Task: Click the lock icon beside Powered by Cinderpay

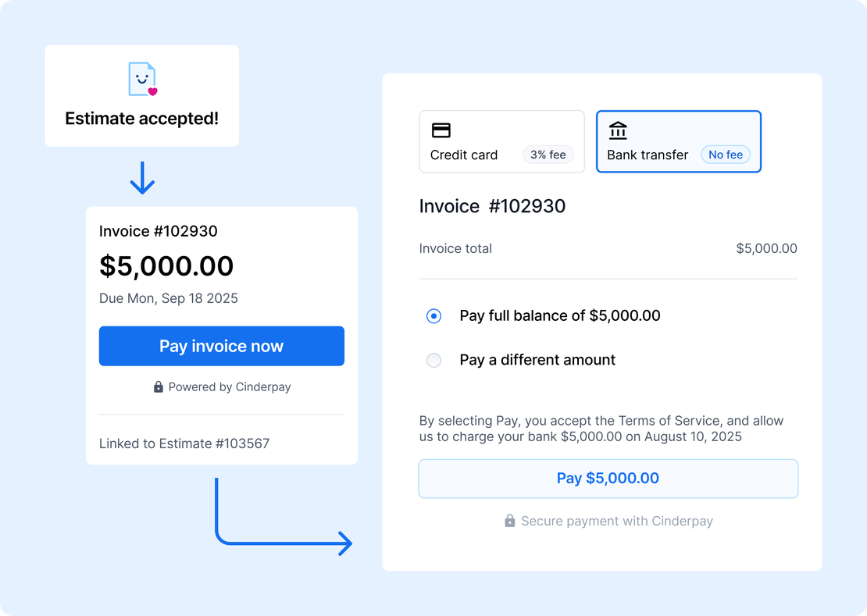Action: point(159,387)
